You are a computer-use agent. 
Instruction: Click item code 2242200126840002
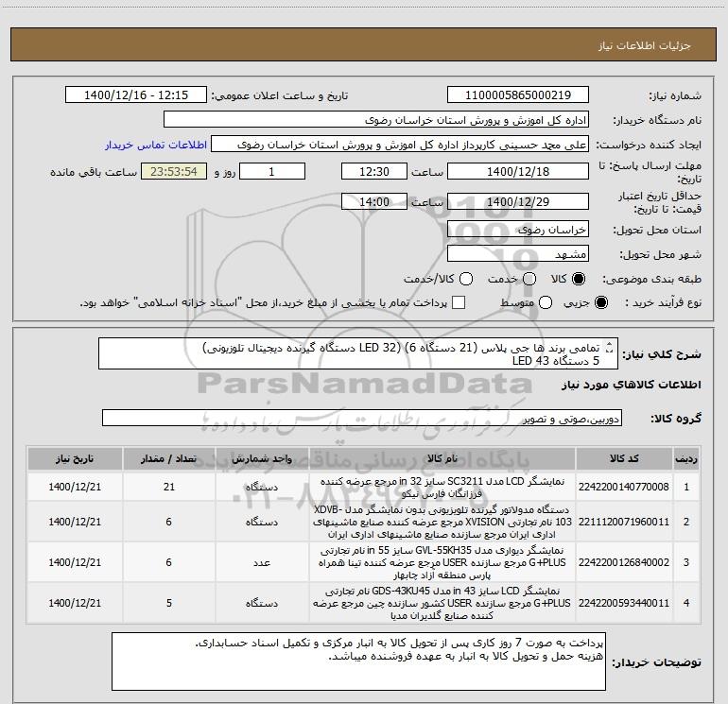624,562
